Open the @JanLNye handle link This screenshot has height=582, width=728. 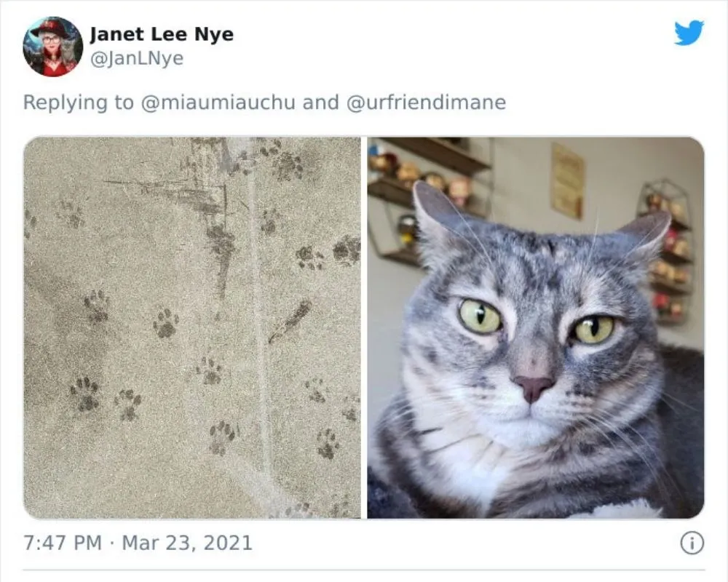(x=137, y=58)
